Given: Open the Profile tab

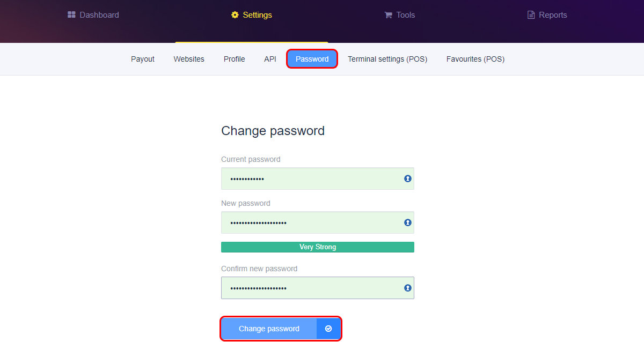Looking at the screenshot, I should pyautogui.click(x=235, y=59).
